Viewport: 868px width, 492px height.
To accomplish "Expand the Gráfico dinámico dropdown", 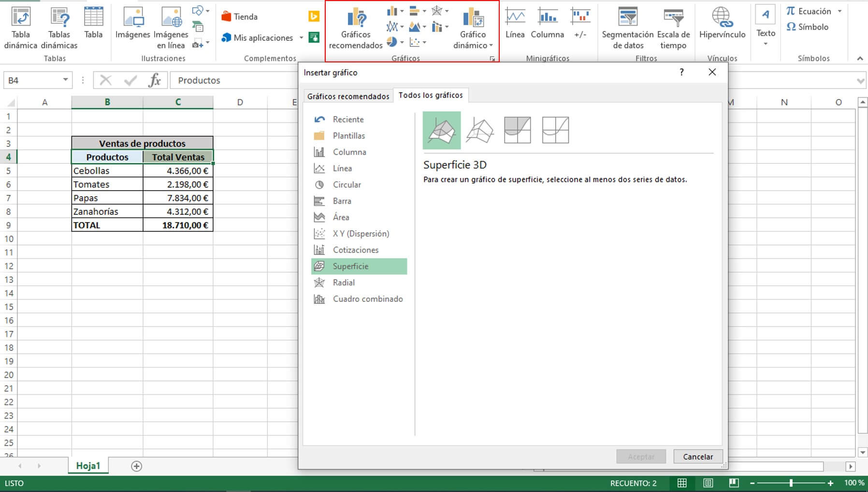I will tap(491, 45).
